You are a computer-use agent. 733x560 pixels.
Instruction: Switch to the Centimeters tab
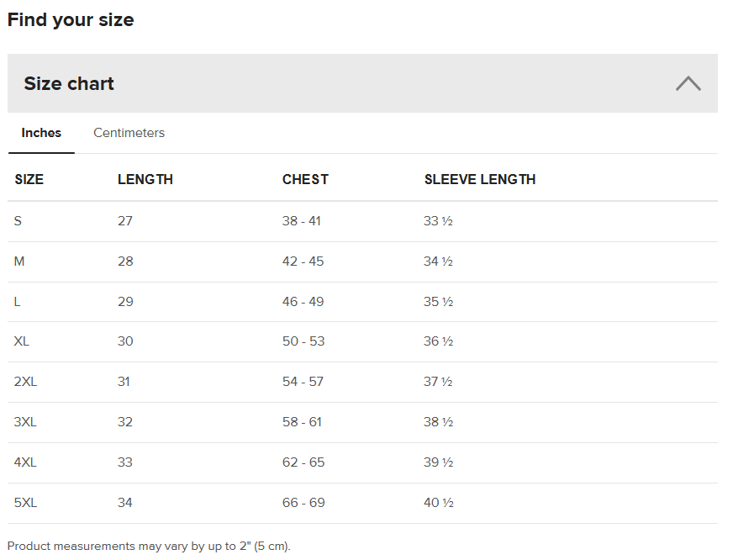click(129, 133)
